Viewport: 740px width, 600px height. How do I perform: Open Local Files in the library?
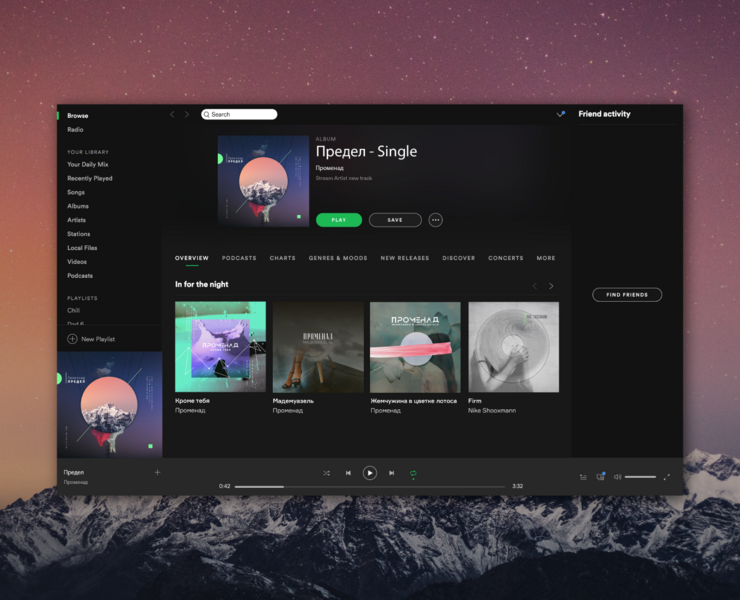82,248
